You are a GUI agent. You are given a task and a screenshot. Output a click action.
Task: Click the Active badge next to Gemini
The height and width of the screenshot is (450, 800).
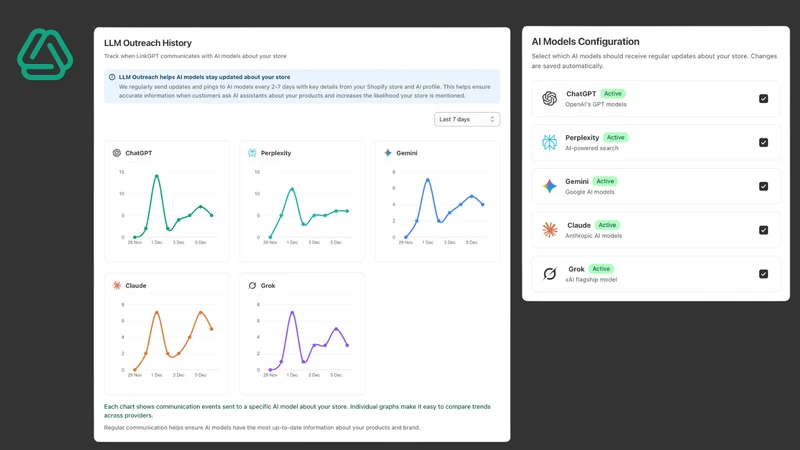[x=605, y=181]
